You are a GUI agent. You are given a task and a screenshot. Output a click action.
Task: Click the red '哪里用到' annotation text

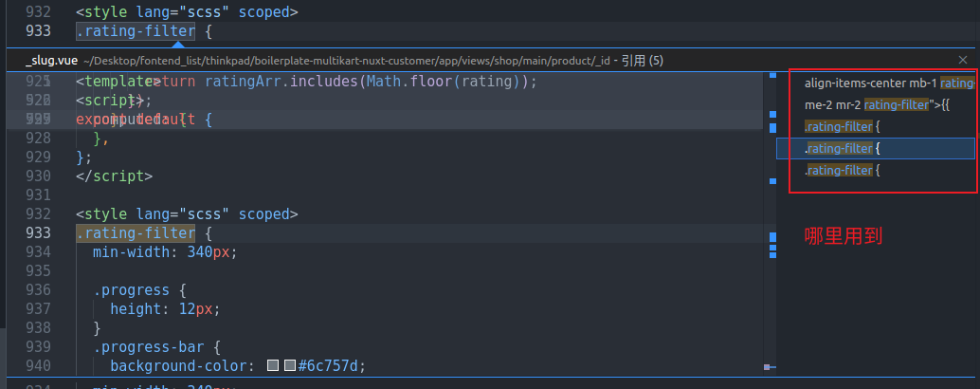[844, 236]
